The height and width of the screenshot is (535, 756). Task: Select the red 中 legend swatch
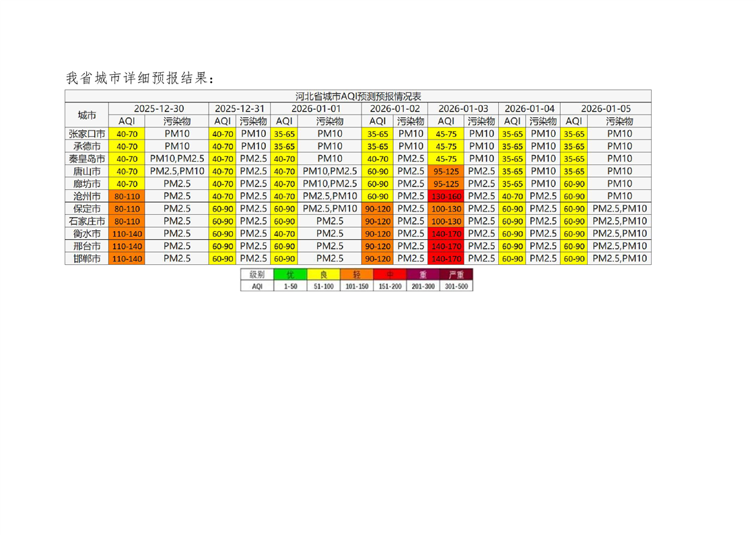tap(389, 275)
